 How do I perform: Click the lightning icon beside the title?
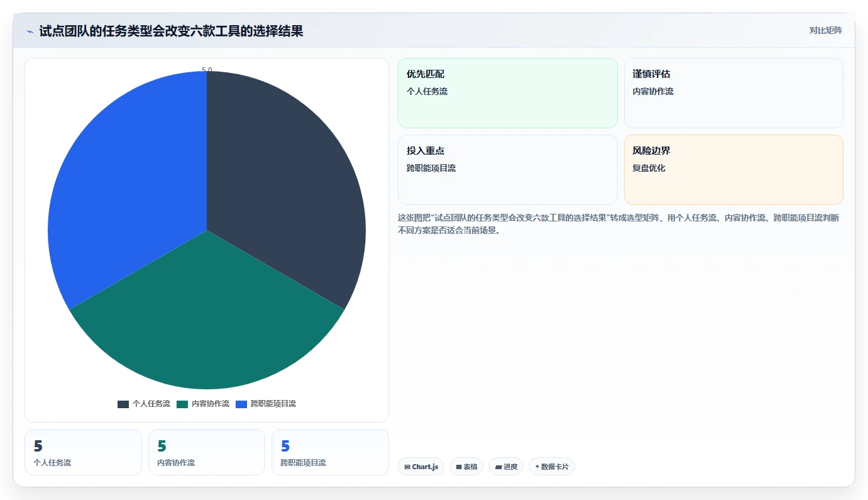(30, 31)
